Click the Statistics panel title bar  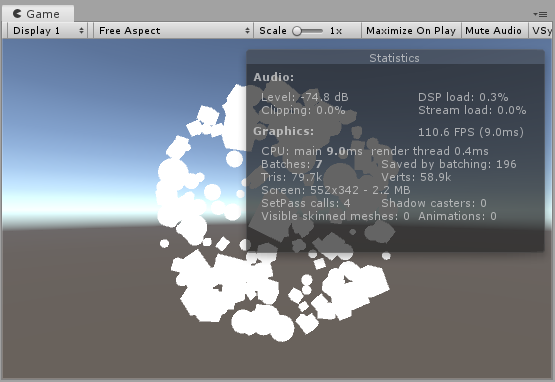coord(395,57)
